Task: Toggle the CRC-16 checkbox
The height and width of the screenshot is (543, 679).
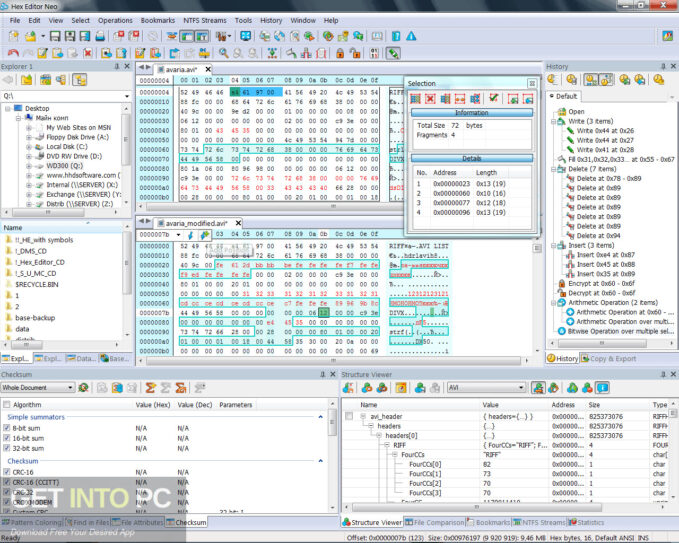Action: click(6, 472)
